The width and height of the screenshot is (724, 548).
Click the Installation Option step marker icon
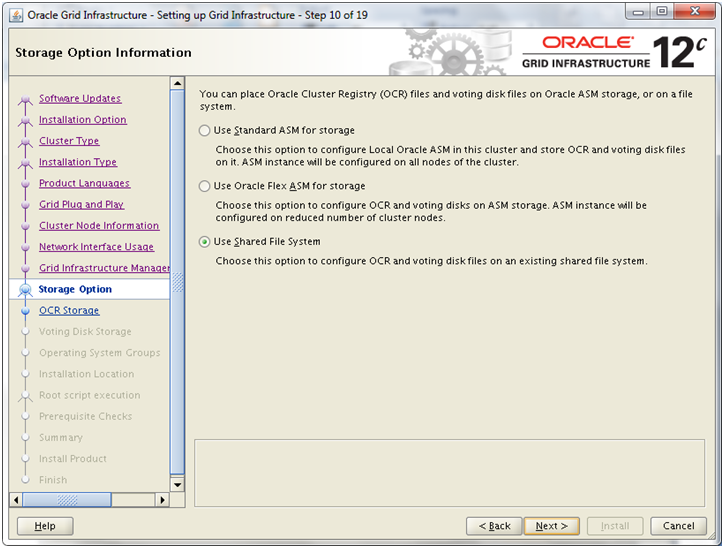pyautogui.click(x=25, y=120)
